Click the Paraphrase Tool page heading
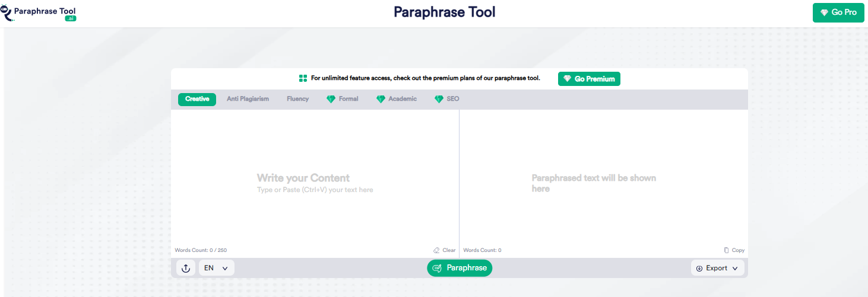Viewport: 868px width, 297px height. (444, 12)
